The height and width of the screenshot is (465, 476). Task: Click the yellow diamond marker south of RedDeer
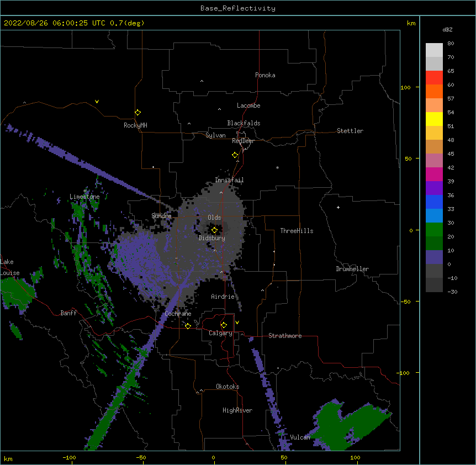(x=235, y=155)
